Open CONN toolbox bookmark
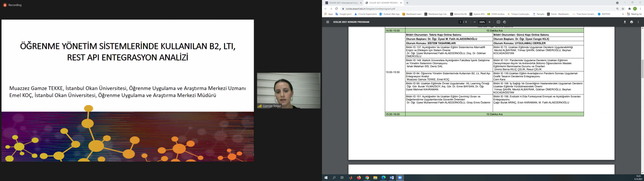644x181 pixels. pyautogui.click(x=496, y=14)
